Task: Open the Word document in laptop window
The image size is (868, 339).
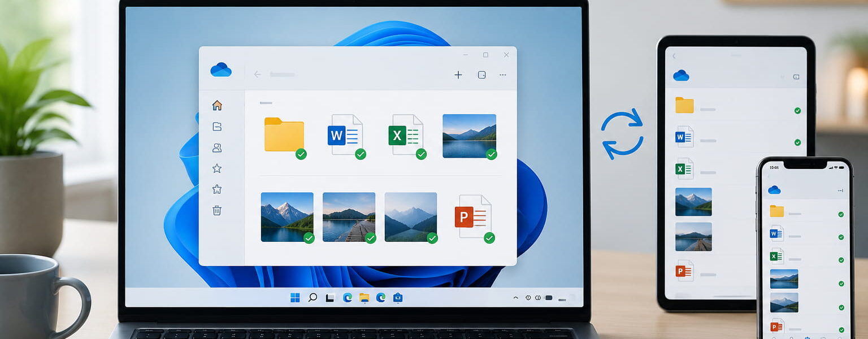Action: tap(345, 134)
